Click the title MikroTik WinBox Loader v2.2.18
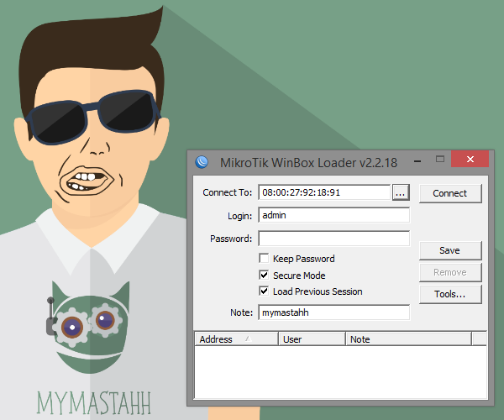The image size is (504, 420). click(308, 163)
